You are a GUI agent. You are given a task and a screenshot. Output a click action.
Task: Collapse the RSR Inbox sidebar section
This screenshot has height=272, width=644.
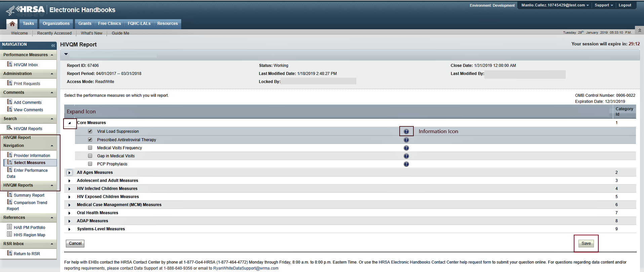pos(52,244)
